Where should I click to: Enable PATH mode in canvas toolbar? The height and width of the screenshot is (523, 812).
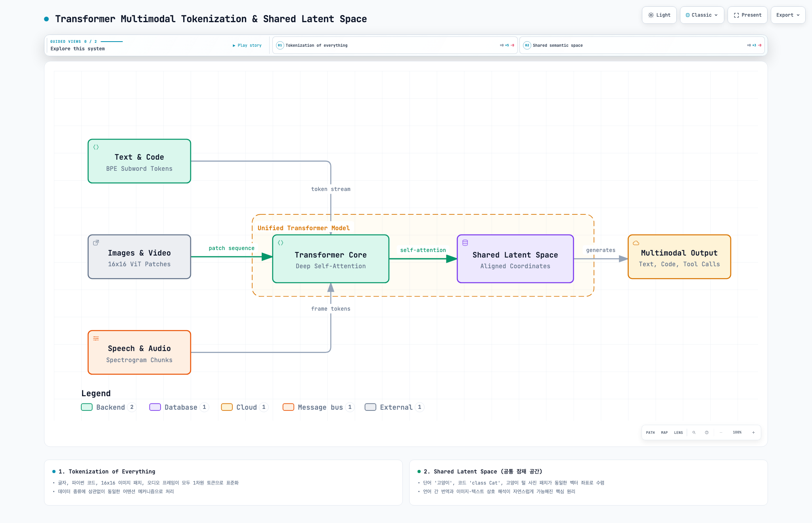tap(650, 433)
